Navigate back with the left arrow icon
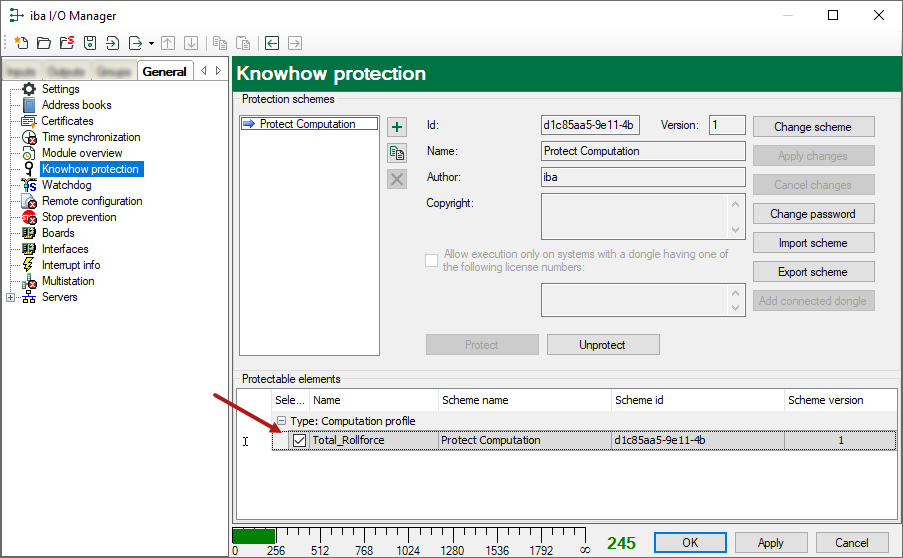903x558 pixels. [x=272, y=43]
